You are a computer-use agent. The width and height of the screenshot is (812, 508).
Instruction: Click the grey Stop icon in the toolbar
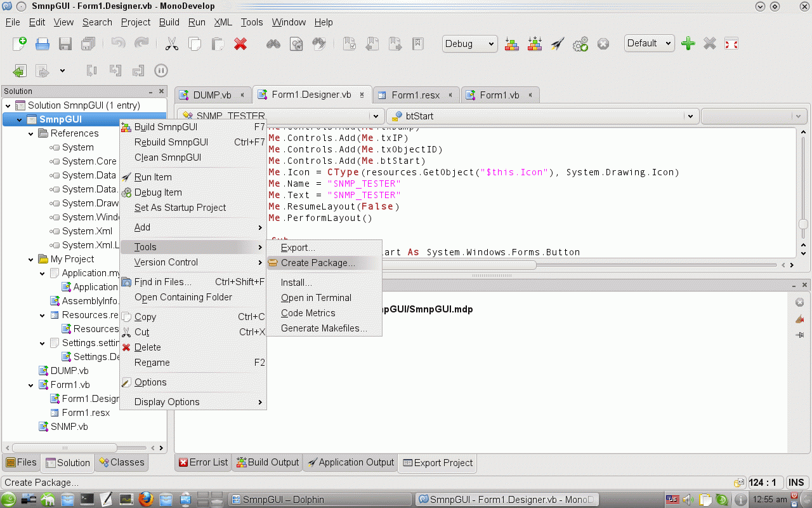click(x=603, y=44)
